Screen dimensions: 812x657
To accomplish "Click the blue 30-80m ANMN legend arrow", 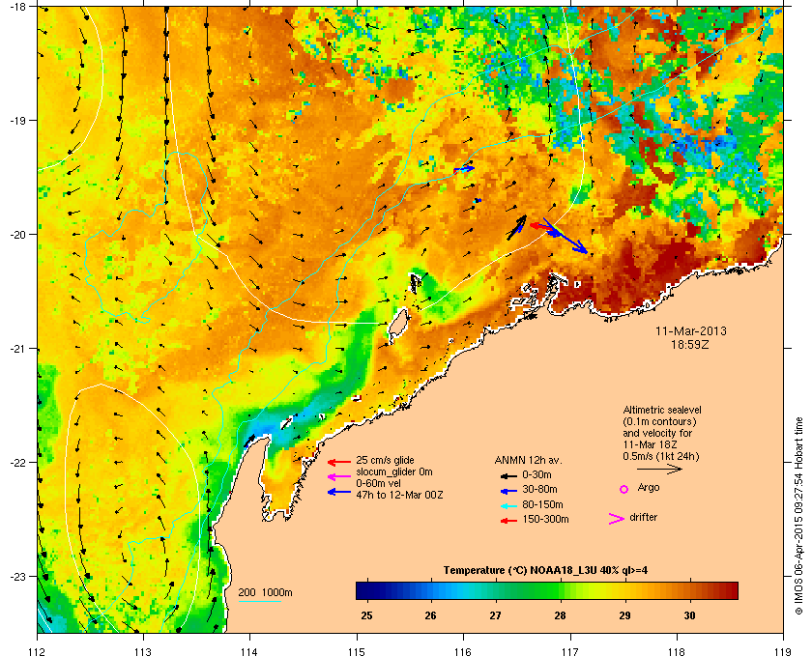I will click(x=508, y=491).
